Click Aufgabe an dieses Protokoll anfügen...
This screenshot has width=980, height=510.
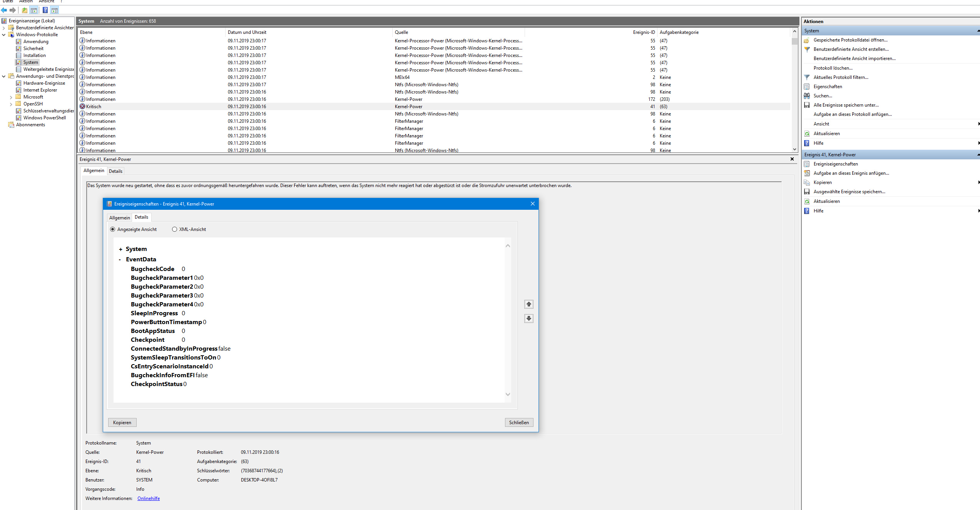point(853,114)
